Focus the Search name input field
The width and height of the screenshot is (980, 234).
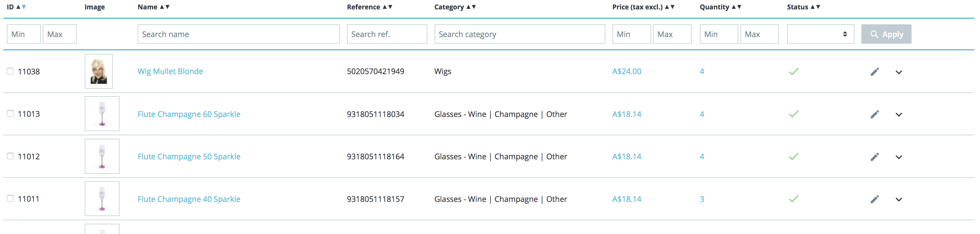tap(239, 34)
